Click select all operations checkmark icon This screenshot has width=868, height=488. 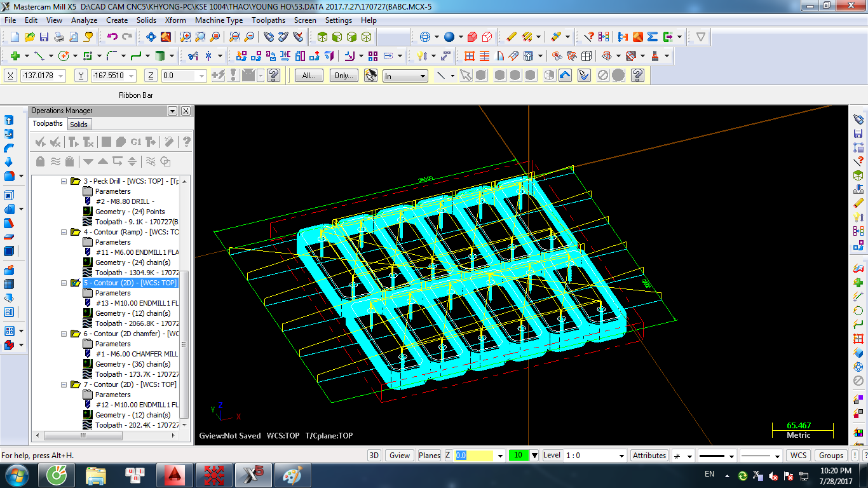[x=41, y=142]
